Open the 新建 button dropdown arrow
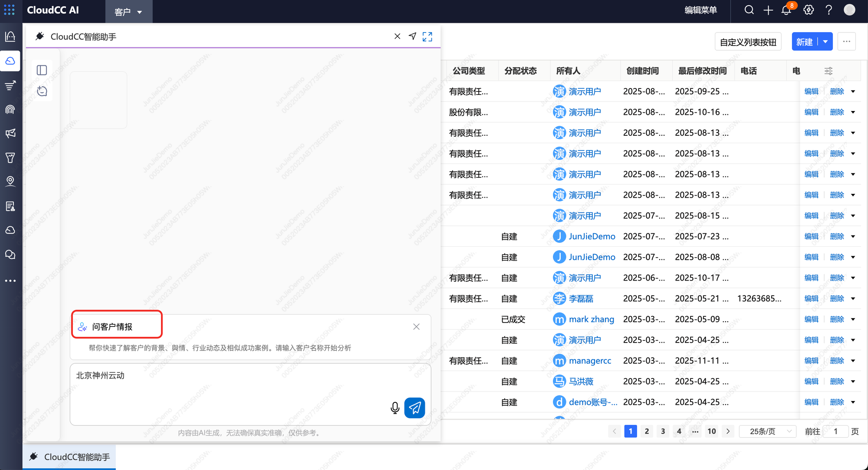This screenshot has height=470, width=868. (x=825, y=42)
